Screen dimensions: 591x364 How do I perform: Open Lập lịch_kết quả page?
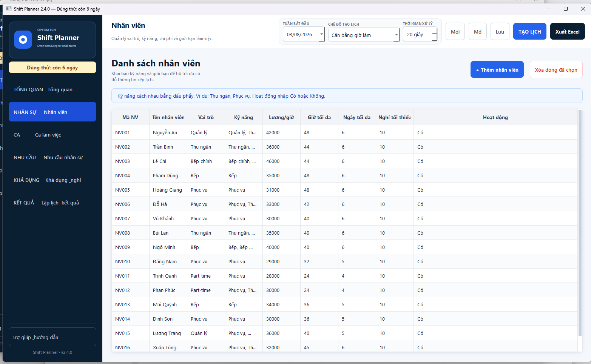[x=52, y=203]
